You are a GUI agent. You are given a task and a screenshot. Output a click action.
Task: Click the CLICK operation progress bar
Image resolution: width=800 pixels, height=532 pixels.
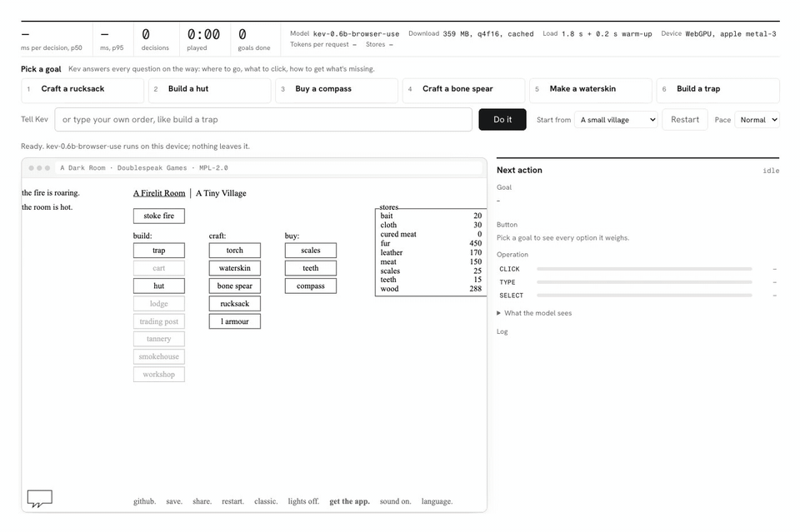[644, 269]
